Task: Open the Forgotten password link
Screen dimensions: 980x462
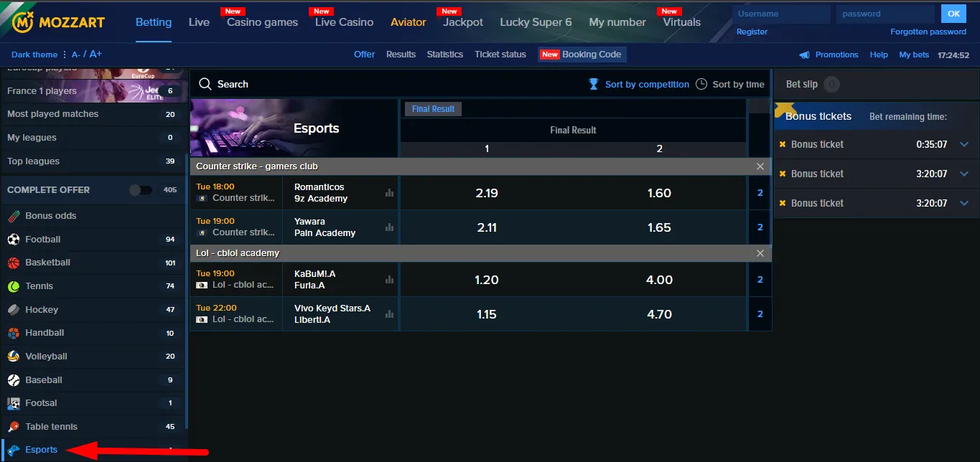Action: [928, 32]
